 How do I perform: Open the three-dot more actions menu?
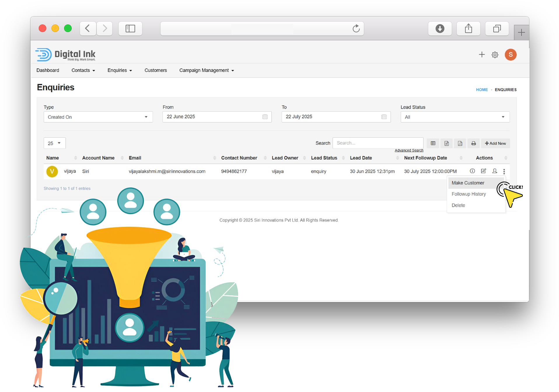coord(504,172)
